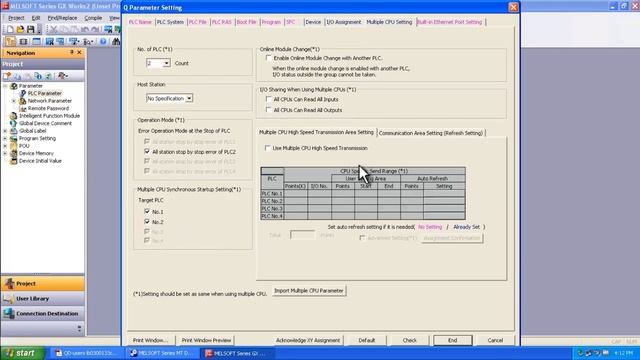
Task: Toggle the highlighted Navigation window toolbar icon
Action: (x=10, y=41)
